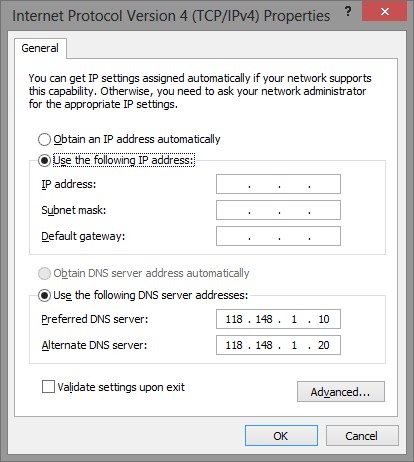414x462 pixels.
Task: Enable Validate settings upon exit checkbox
Action: pos(48,387)
